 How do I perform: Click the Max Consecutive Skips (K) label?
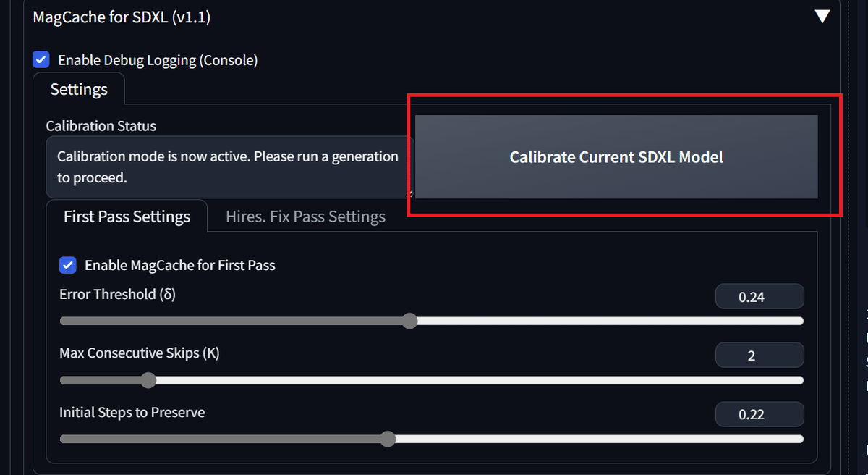coord(139,353)
